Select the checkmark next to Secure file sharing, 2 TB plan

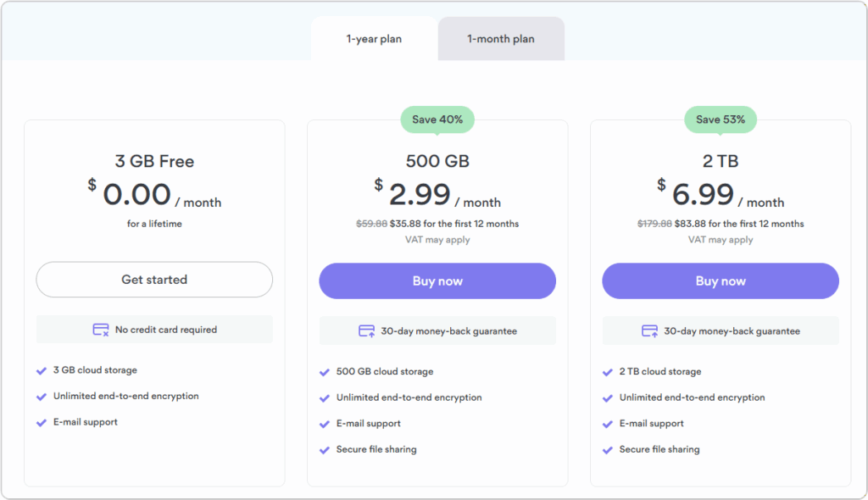(x=608, y=449)
